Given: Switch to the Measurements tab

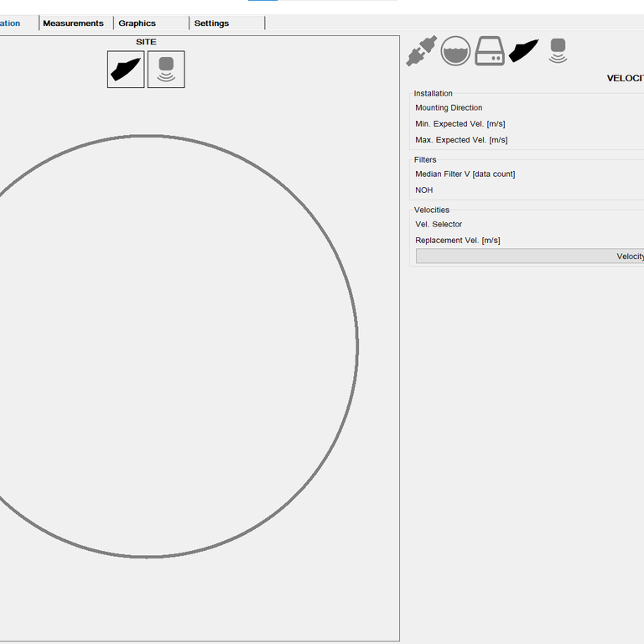Looking at the screenshot, I should coord(74,23).
